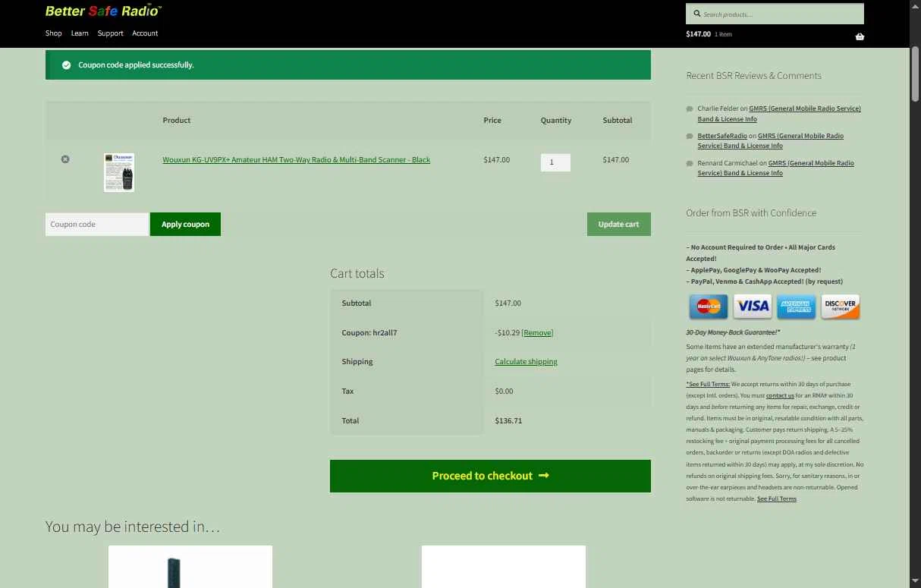This screenshot has width=921, height=588.
Task: Click Proceed to checkout button
Action: (x=490, y=476)
